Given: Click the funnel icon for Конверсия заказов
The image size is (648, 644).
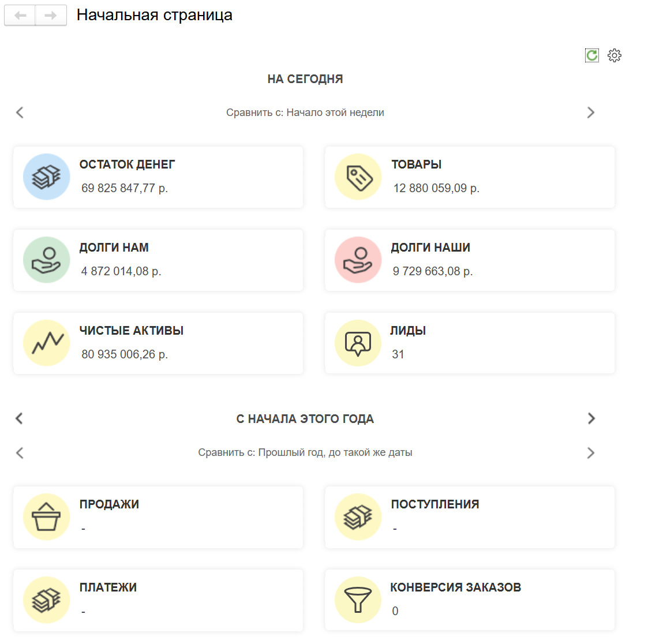Looking at the screenshot, I should (358, 600).
